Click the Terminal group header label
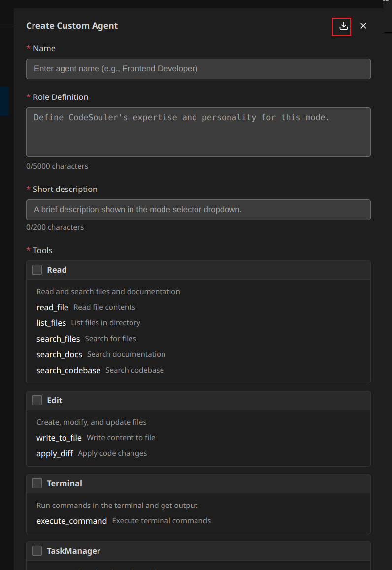 (x=65, y=483)
